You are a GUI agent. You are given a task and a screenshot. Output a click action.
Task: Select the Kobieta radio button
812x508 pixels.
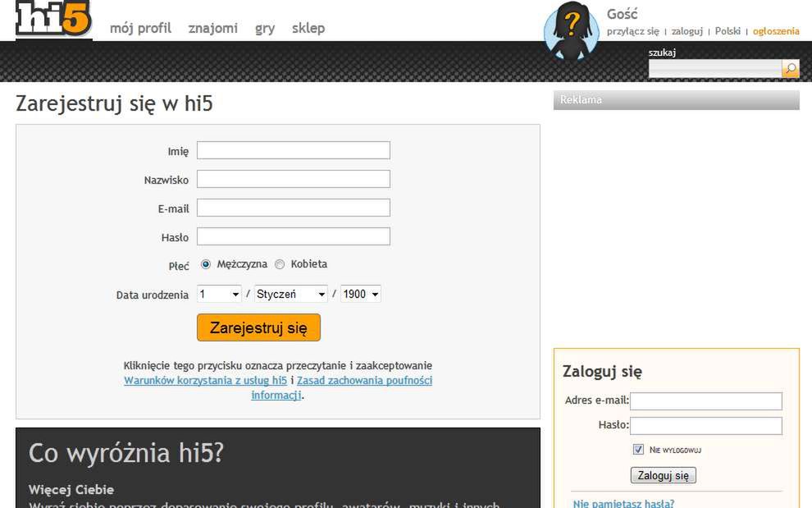click(x=280, y=264)
